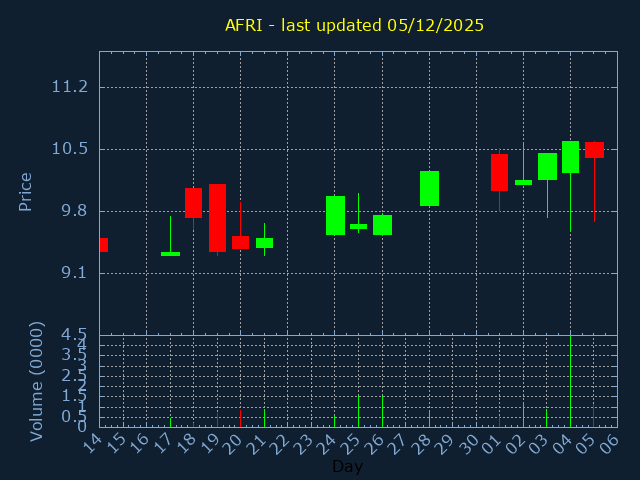640x480 pixels.
Task: Click the Volume (0000) axis title
Action: tap(37, 380)
